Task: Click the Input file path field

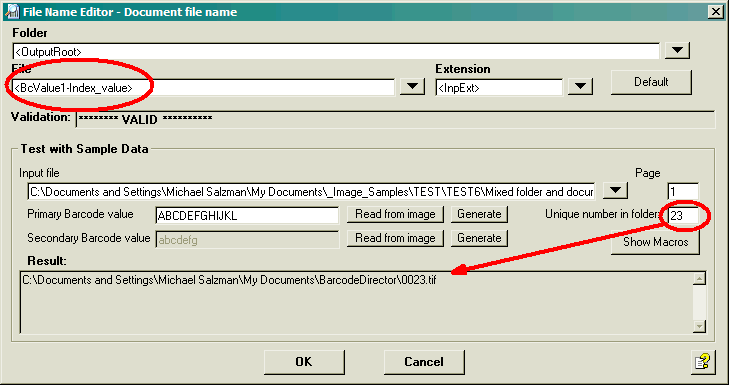Action: pos(311,192)
